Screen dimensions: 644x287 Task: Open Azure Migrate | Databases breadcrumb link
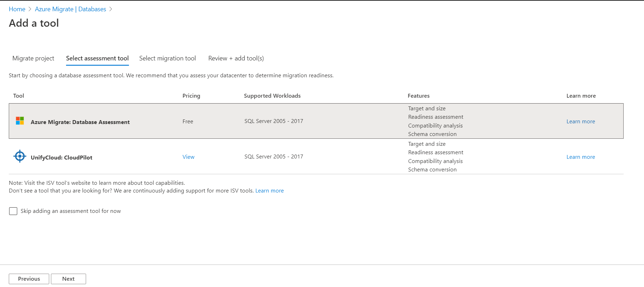point(70,9)
